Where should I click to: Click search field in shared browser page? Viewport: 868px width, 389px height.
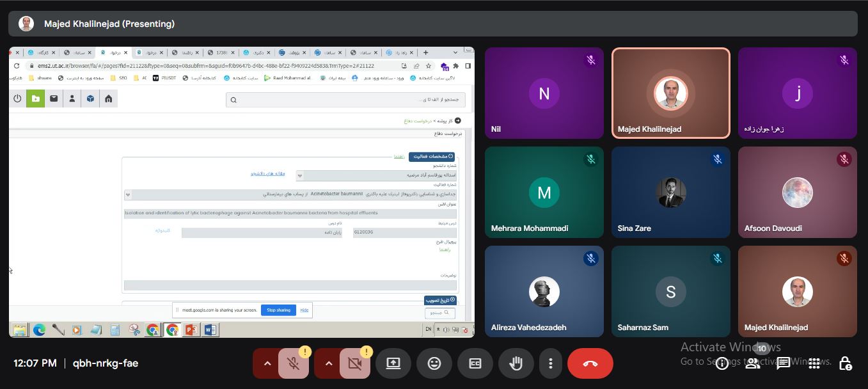pyautogui.click(x=345, y=99)
